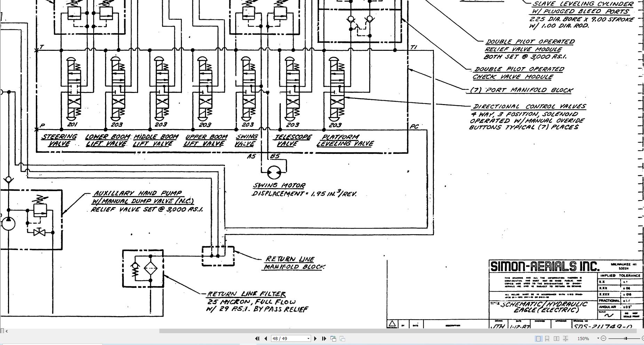
Task: Click the 150% zoom value field
Action: click(583, 338)
